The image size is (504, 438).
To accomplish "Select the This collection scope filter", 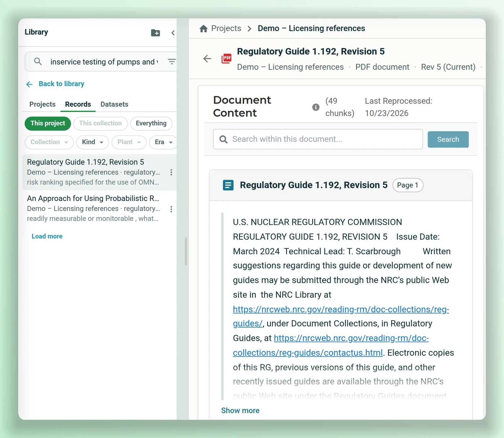I will pos(100,123).
